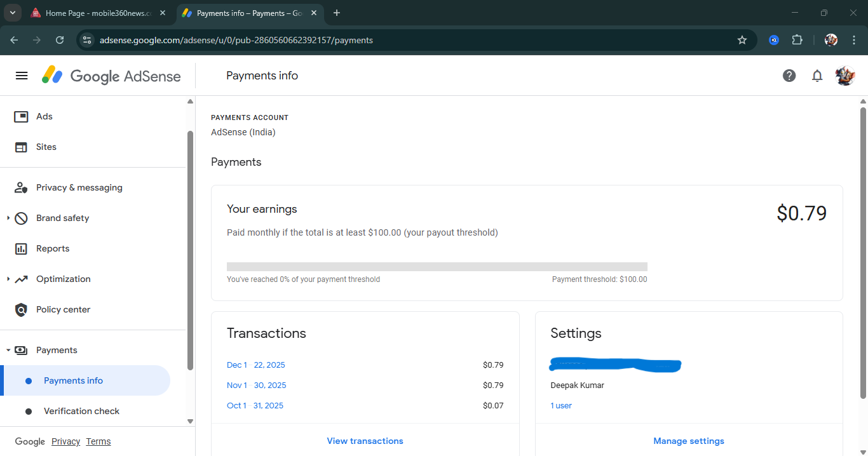Click the Policy center shield icon
This screenshot has height=456, width=868.
pos(21,310)
